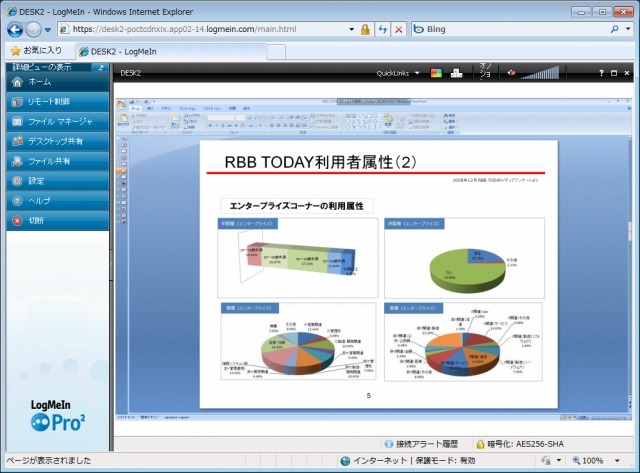This screenshot has height=473, width=640.
Task: Click the Office button in the remote PowerPoint window
Action: [121, 104]
